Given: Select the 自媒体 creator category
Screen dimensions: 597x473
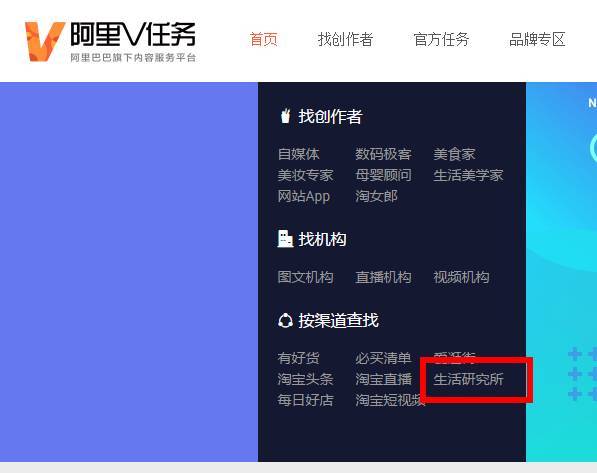Looking at the screenshot, I should tap(298, 154).
